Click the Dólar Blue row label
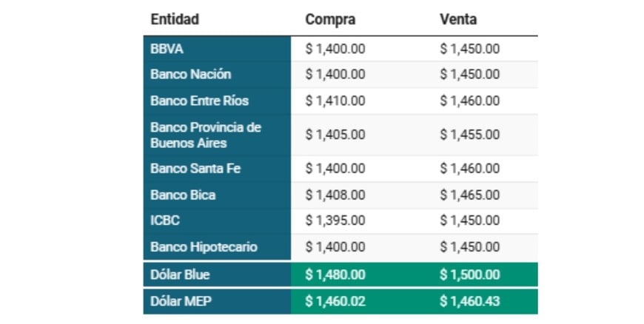 tap(180, 274)
